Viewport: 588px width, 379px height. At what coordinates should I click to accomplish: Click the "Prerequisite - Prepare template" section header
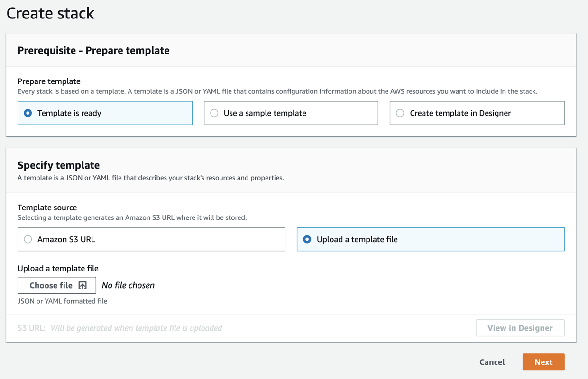click(93, 50)
